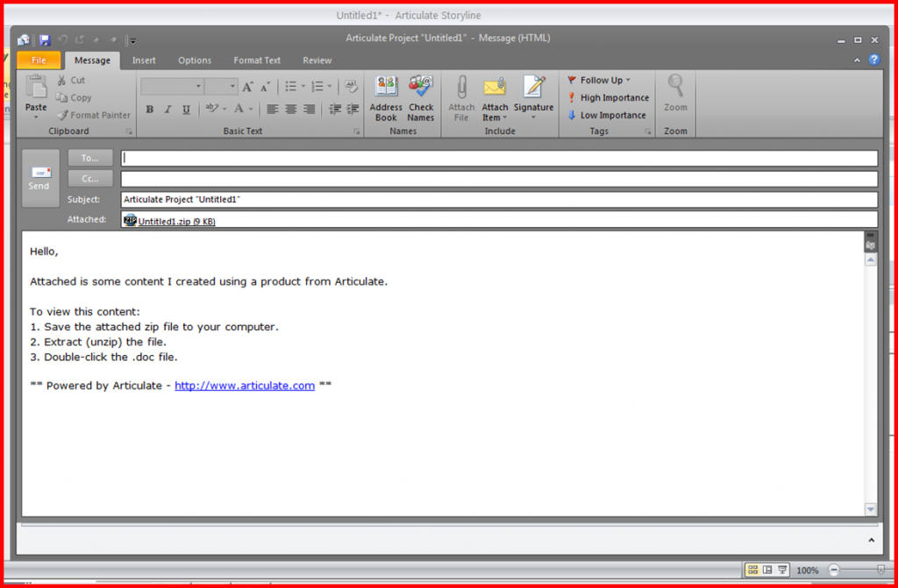Apply bulleted list formatting
Screen dimensions: 898x588
[291, 87]
